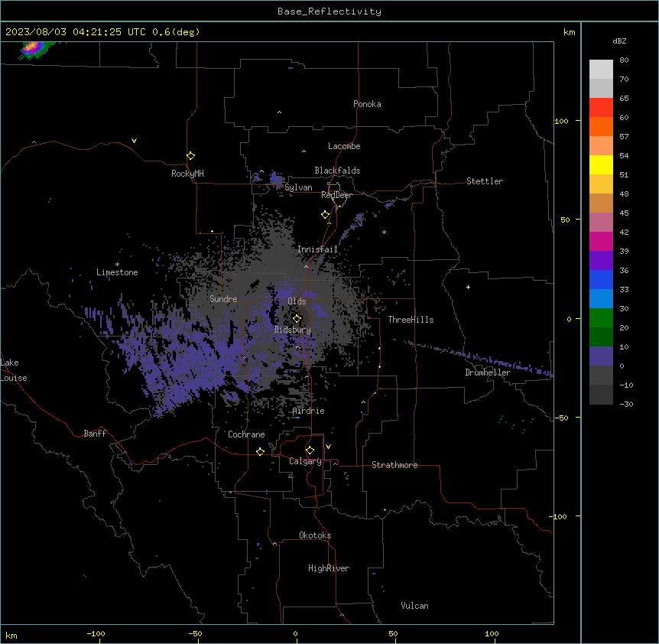Click the Lacombe city label

pyautogui.click(x=344, y=146)
